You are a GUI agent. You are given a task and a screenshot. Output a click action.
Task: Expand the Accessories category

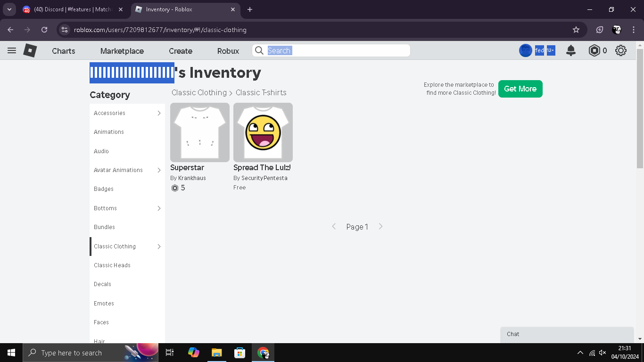pyautogui.click(x=159, y=113)
